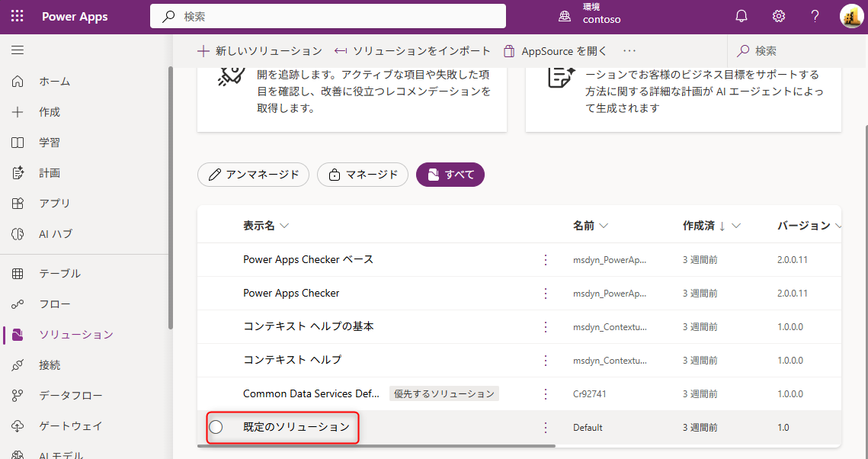This screenshot has width=868, height=459.
Task: Expand the 表示名 column header dropdown
Action: 284,226
